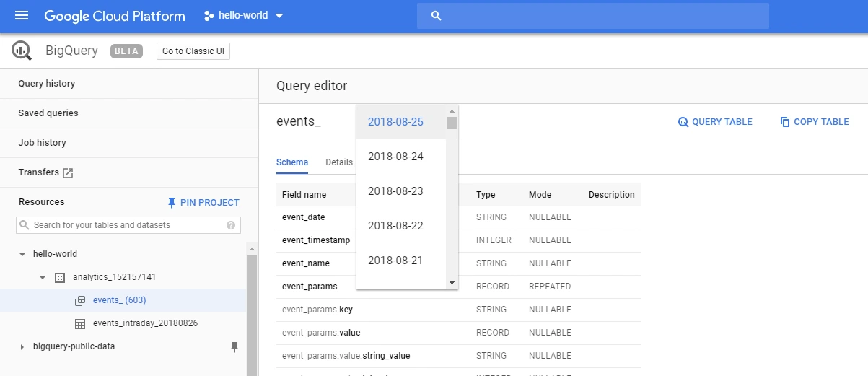Focus the tables and datasets search field
868x376 pixels.
point(128,225)
